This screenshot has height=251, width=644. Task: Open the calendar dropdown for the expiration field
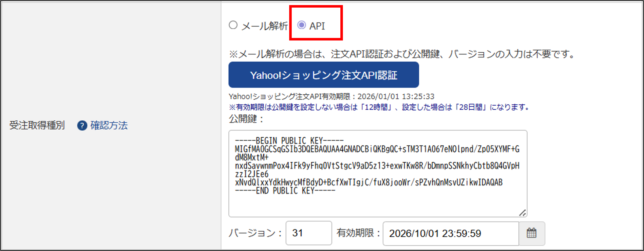(532, 233)
